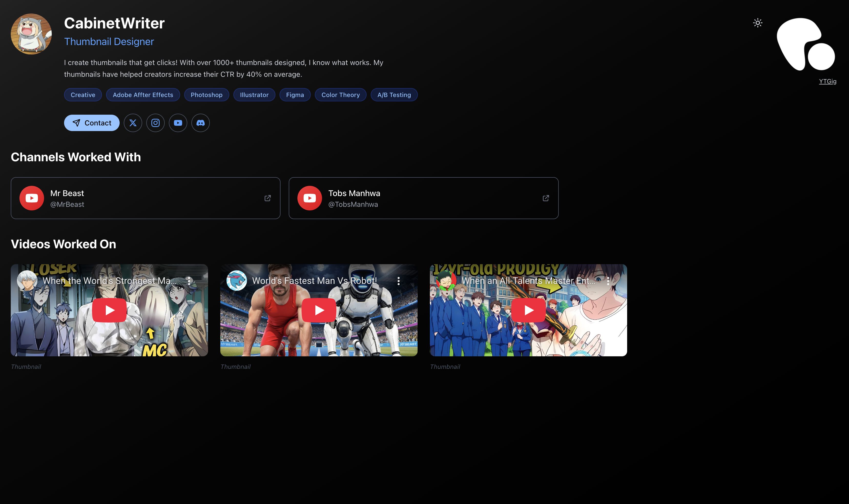Image resolution: width=849 pixels, height=504 pixels.
Task: Click the Mr Beast YouTube channel icon
Action: [32, 198]
